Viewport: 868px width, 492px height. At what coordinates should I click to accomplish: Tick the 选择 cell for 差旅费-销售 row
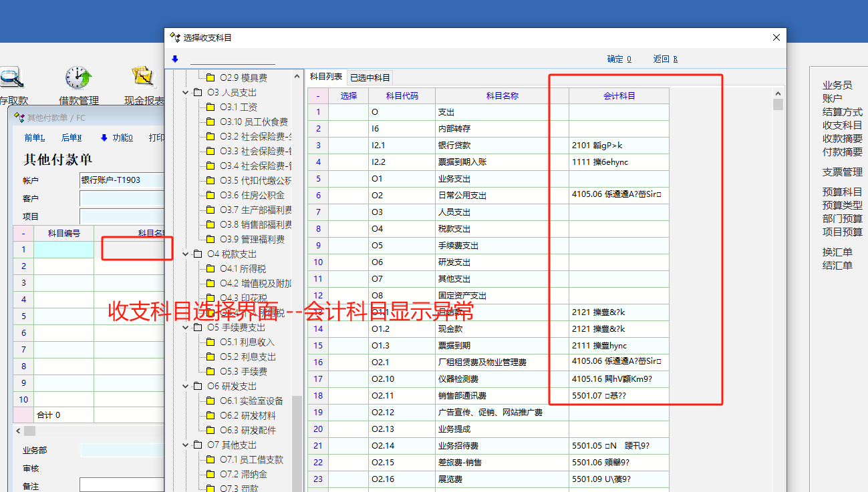coord(348,463)
